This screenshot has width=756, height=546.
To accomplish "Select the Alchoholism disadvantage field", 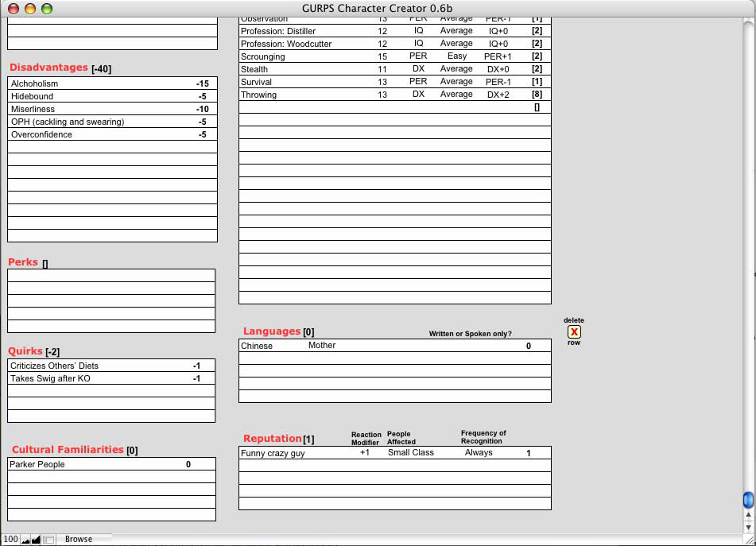I will pos(112,83).
